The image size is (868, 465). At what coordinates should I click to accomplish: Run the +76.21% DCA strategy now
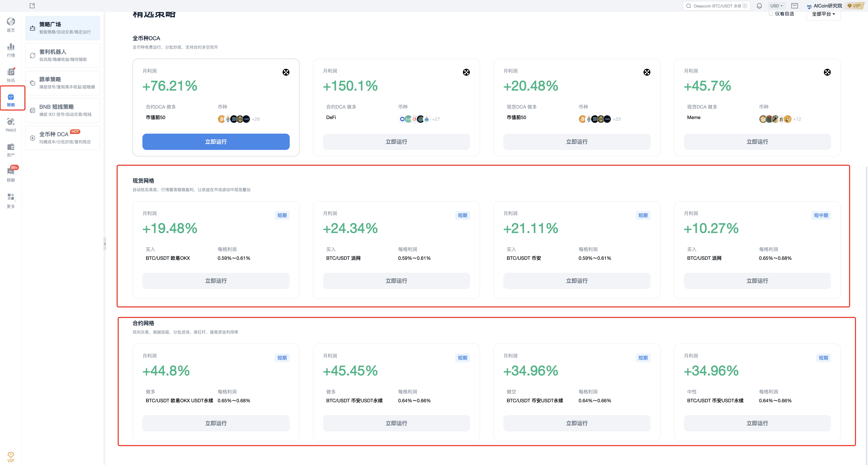pyautogui.click(x=216, y=142)
